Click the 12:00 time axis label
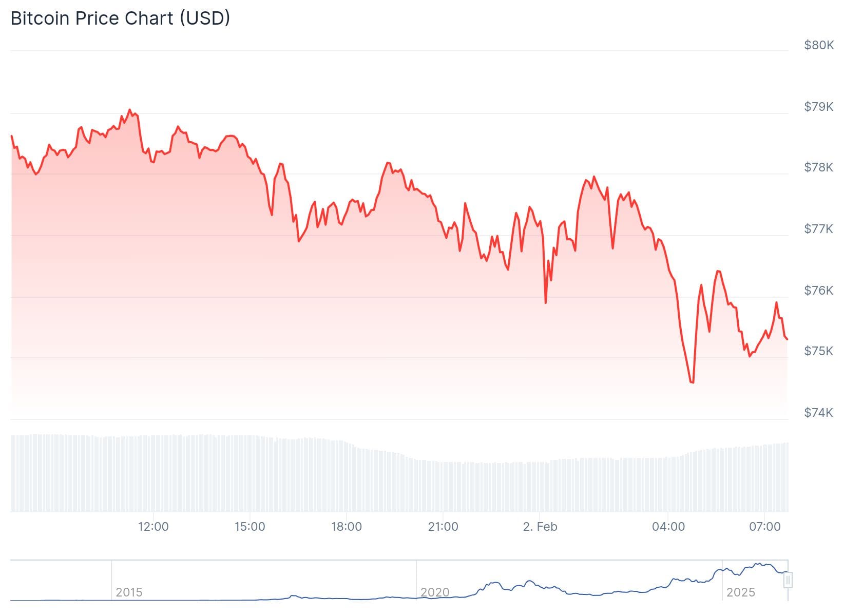This screenshot has width=844, height=616. tap(153, 527)
